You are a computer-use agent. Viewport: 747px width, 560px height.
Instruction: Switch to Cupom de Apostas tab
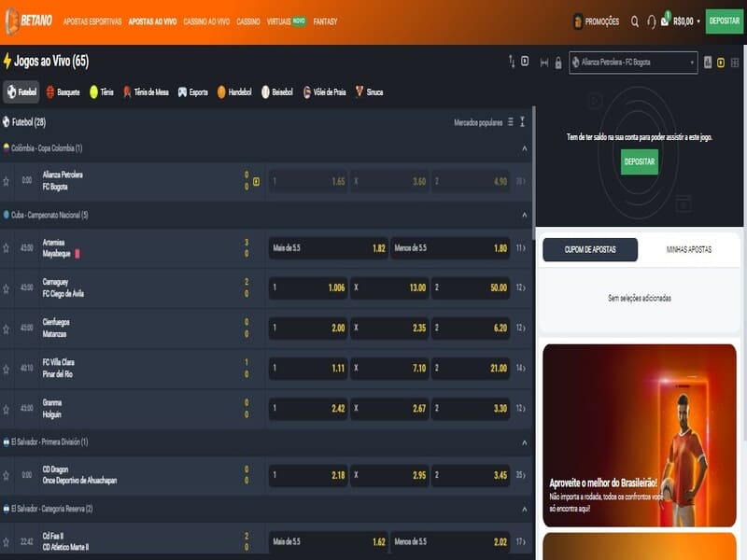point(590,249)
